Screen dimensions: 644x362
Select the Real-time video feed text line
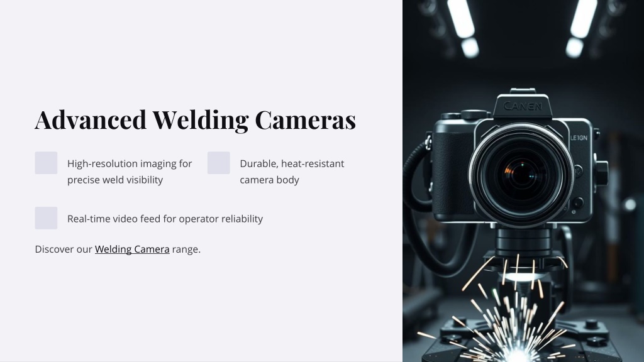pyautogui.click(x=165, y=219)
